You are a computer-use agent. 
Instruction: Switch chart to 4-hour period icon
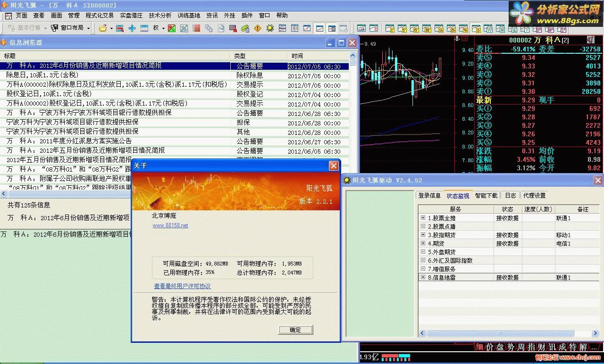pos(463,28)
